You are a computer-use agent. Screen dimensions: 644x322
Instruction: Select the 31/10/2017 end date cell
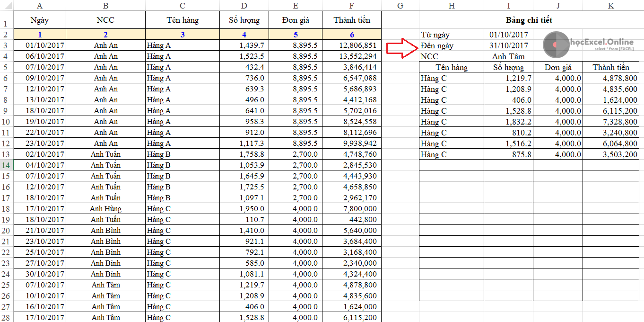pos(509,45)
